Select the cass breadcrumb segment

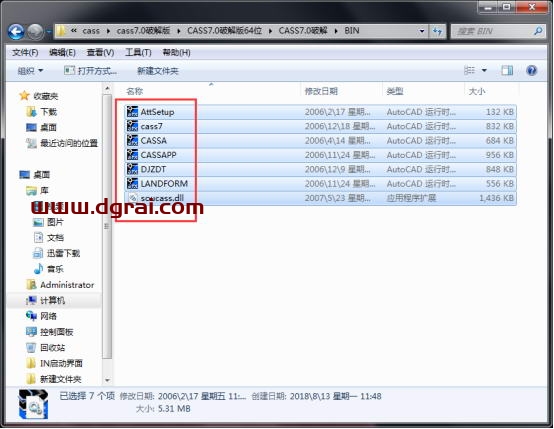91,31
